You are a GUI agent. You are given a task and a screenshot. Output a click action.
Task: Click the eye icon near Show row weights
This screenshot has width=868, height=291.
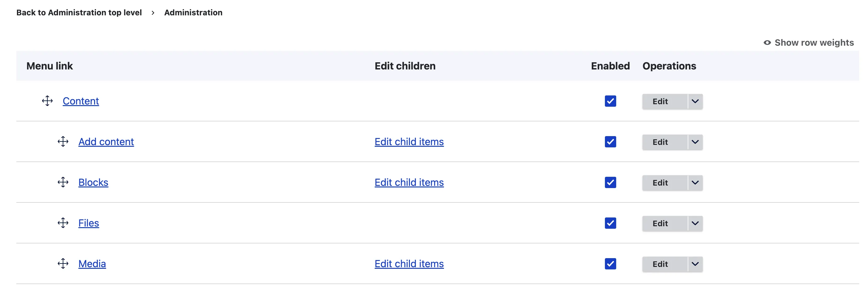[767, 42]
